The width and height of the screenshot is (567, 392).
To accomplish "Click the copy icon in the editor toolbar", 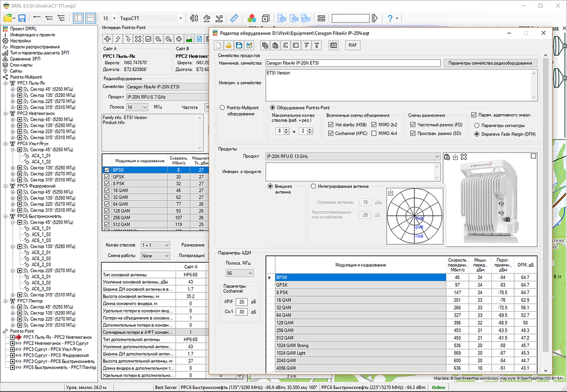I will click(265, 45).
